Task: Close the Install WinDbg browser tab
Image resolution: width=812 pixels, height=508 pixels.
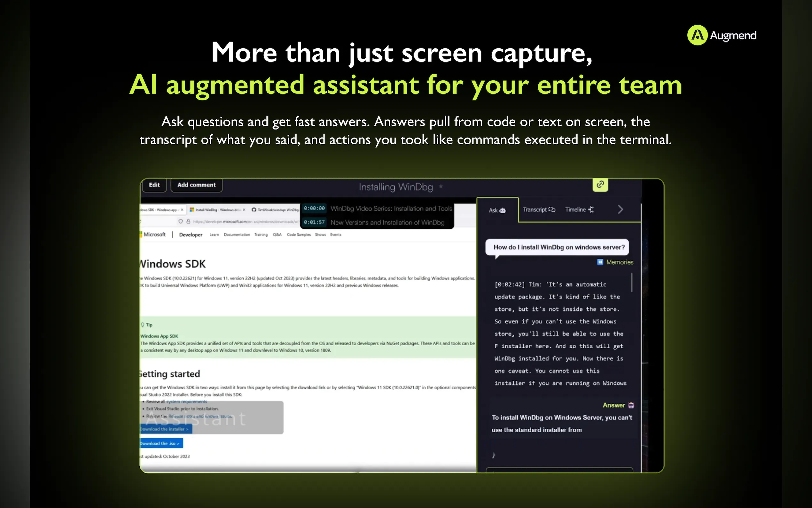Action: (244, 210)
